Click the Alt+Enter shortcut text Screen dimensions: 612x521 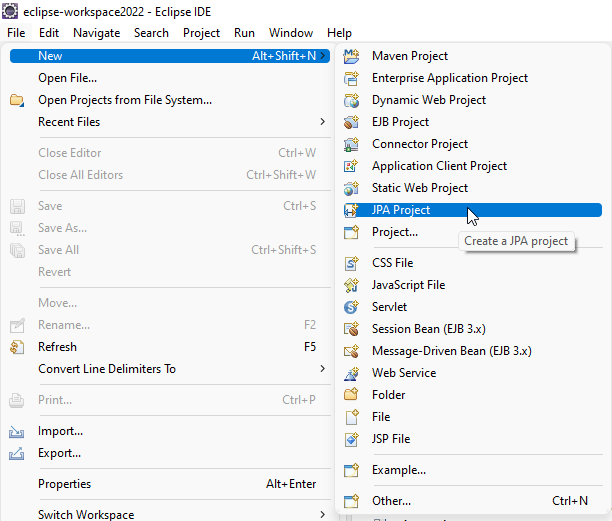291,484
